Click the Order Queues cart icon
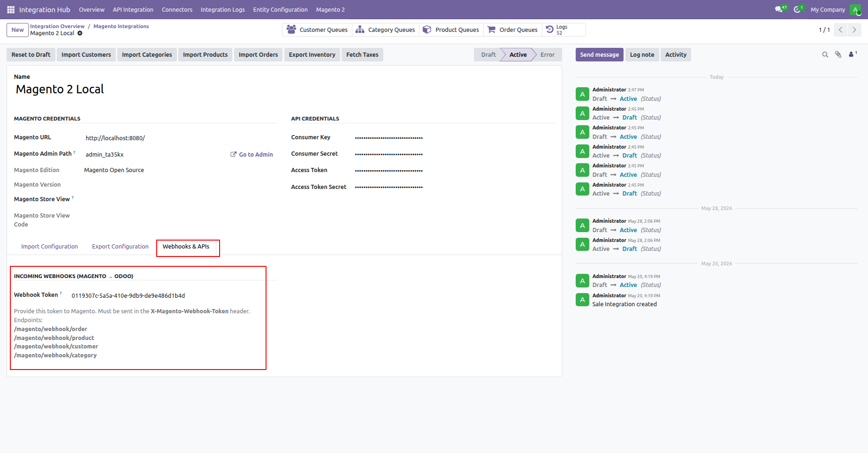Screen dimensions: 868x453 coord(491,30)
